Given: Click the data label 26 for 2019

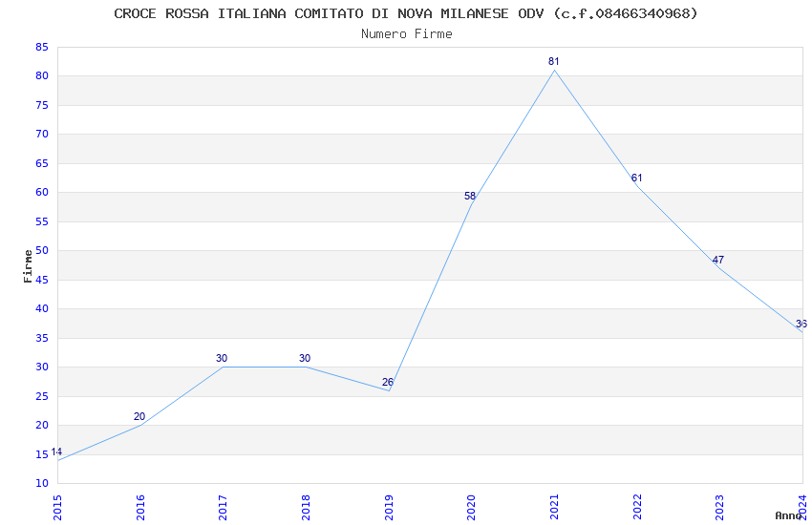Looking at the screenshot, I should (388, 382).
